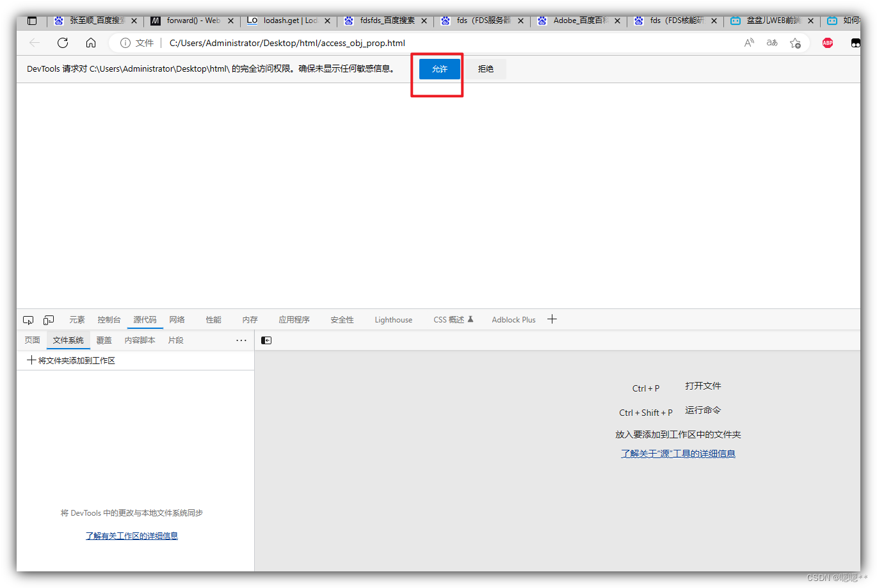Select the 文件系统 sidebar tab
Image resolution: width=877 pixels, height=588 pixels.
tap(68, 340)
